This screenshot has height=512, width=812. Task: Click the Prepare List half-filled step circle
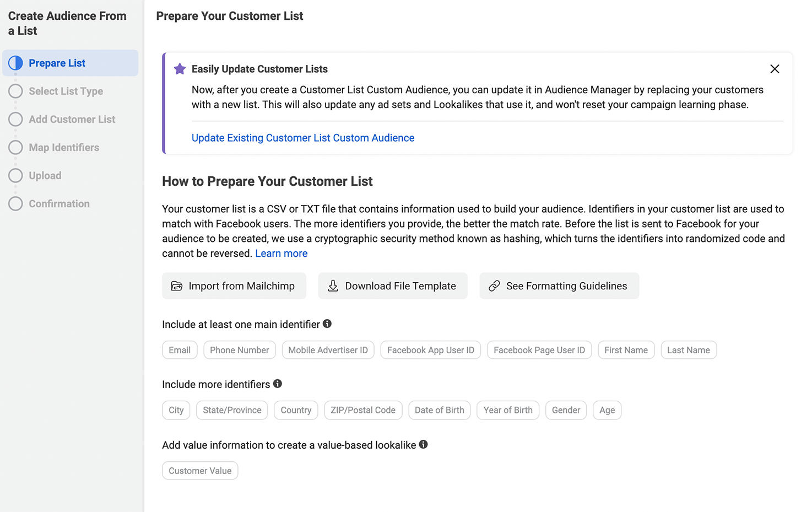pos(15,63)
